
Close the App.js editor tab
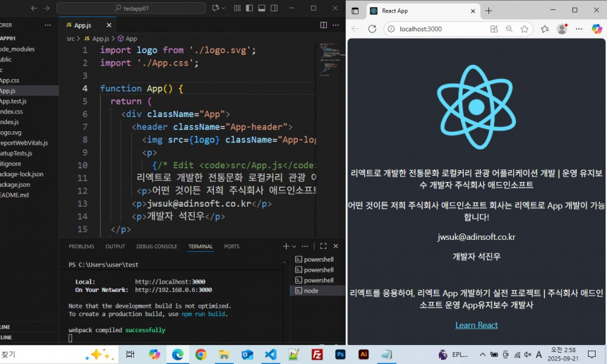coord(109,25)
